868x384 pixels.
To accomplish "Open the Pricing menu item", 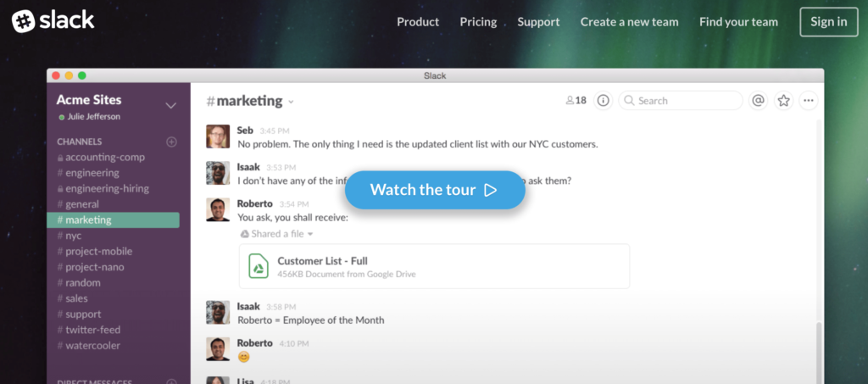I will pyautogui.click(x=478, y=22).
